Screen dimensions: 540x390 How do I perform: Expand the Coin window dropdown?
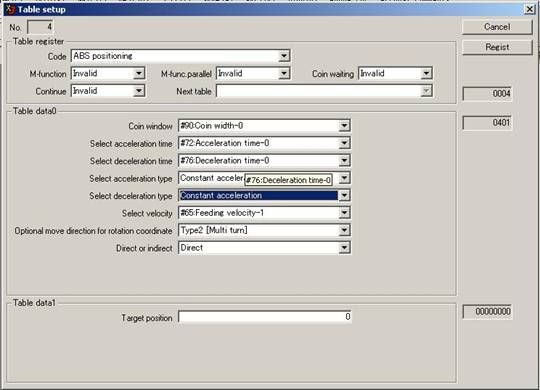tap(344, 126)
